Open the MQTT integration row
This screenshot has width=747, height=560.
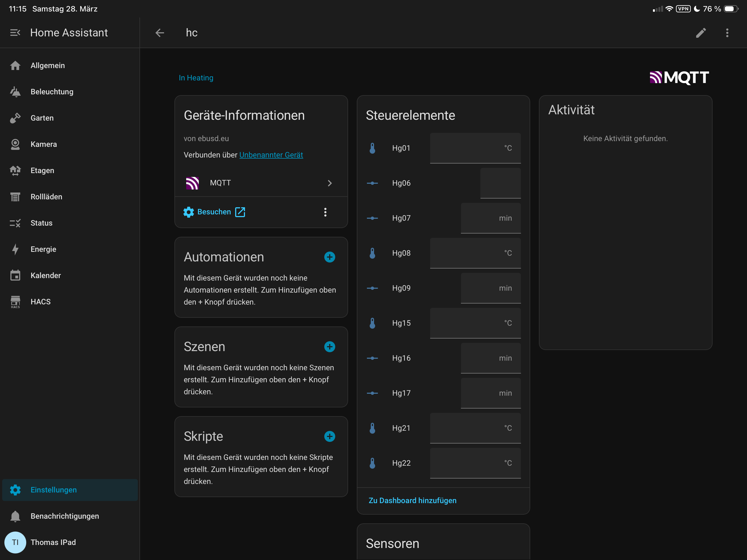click(x=261, y=183)
